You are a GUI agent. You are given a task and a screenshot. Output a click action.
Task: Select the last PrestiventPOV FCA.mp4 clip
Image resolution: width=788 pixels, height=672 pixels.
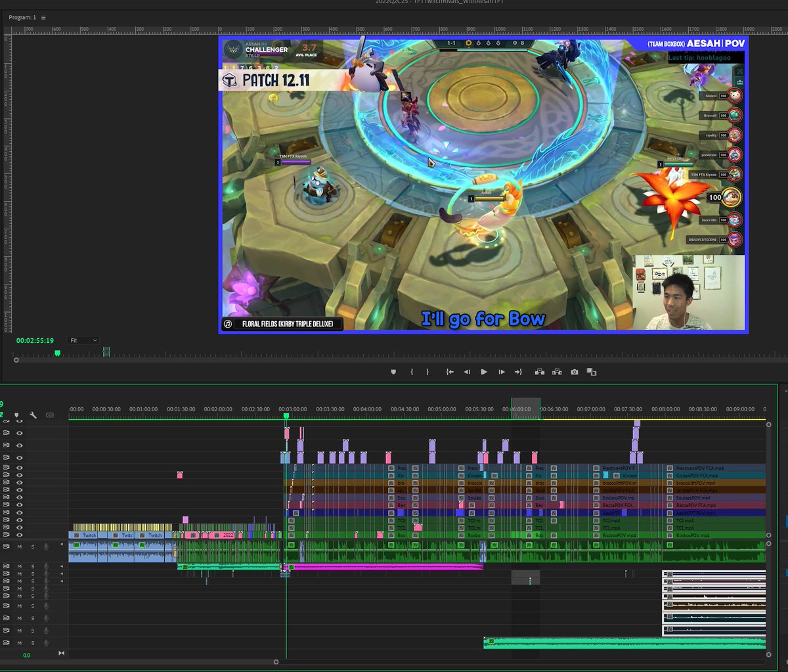point(714,468)
